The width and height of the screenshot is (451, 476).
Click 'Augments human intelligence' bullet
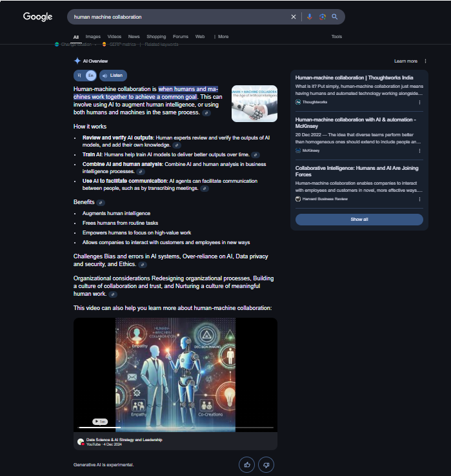coord(116,213)
